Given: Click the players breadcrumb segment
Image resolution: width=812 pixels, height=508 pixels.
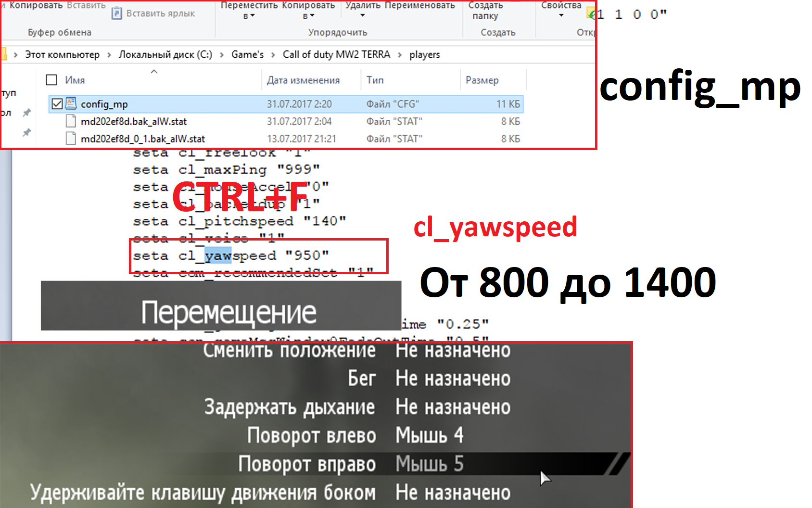Looking at the screenshot, I should (x=425, y=55).
